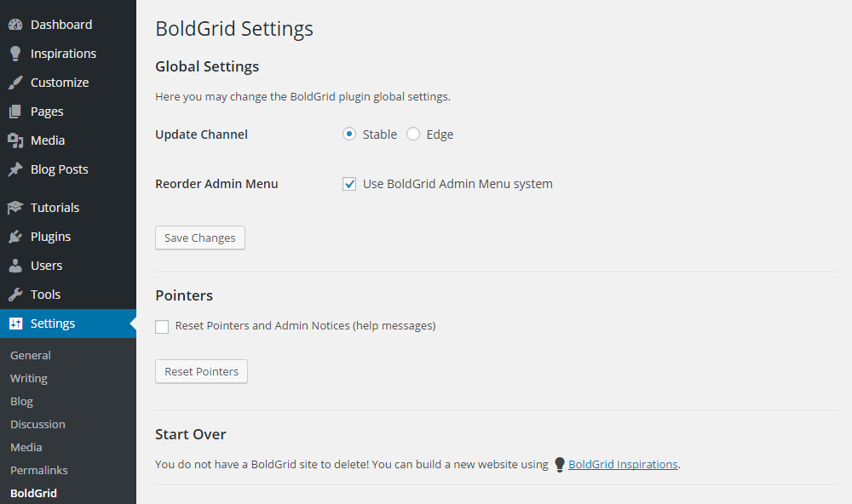This screenshot has width=852, height=504.
Task: Click the Pages icon in sidebar
Action: pos(15,112)
